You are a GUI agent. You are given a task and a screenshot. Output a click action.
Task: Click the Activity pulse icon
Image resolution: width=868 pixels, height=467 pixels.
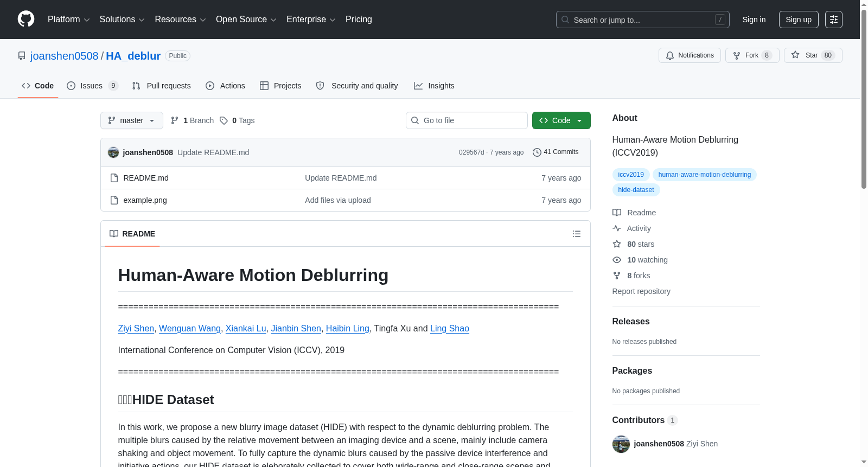coord(617,228)
